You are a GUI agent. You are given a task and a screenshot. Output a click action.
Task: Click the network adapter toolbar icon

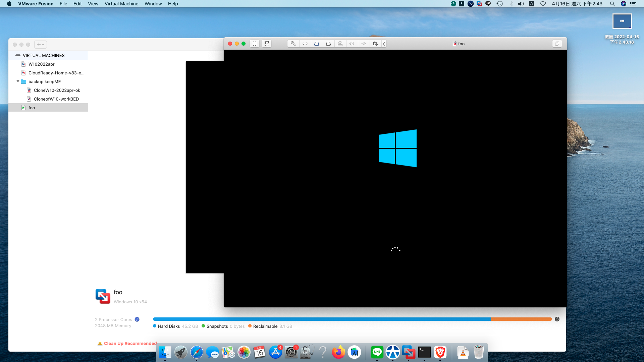pos(305,44)
